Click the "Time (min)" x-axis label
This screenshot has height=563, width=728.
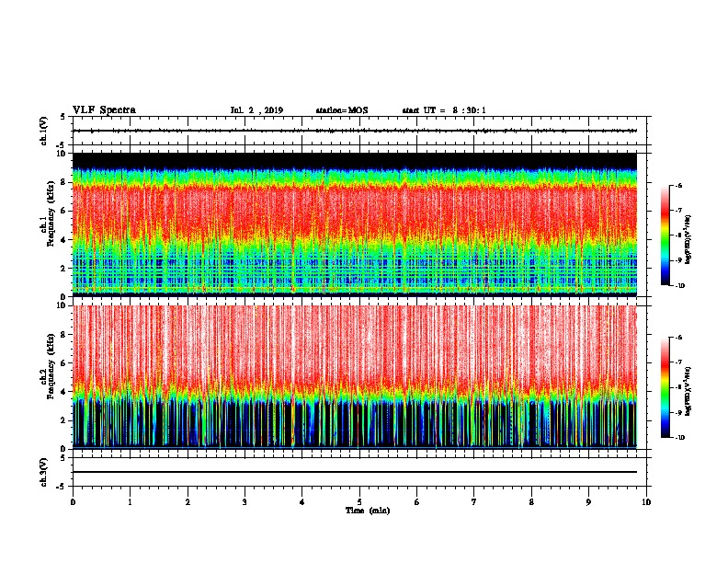[x=368, y=511]
